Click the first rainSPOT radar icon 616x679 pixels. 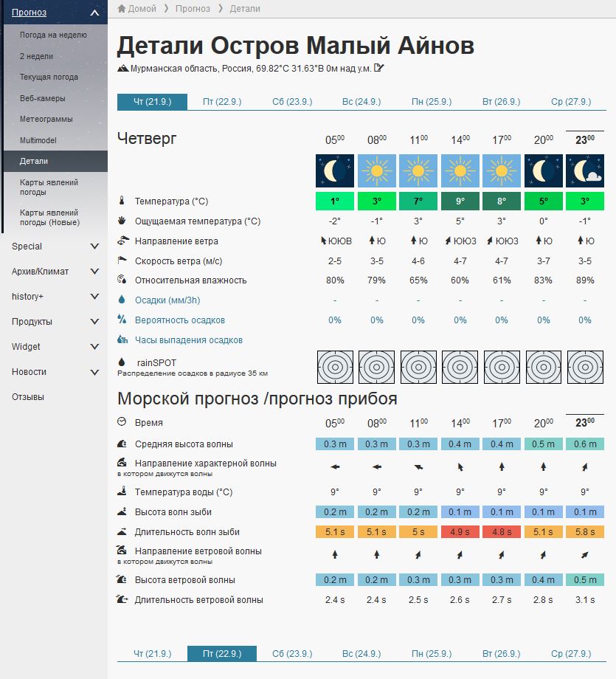(335, 367)
